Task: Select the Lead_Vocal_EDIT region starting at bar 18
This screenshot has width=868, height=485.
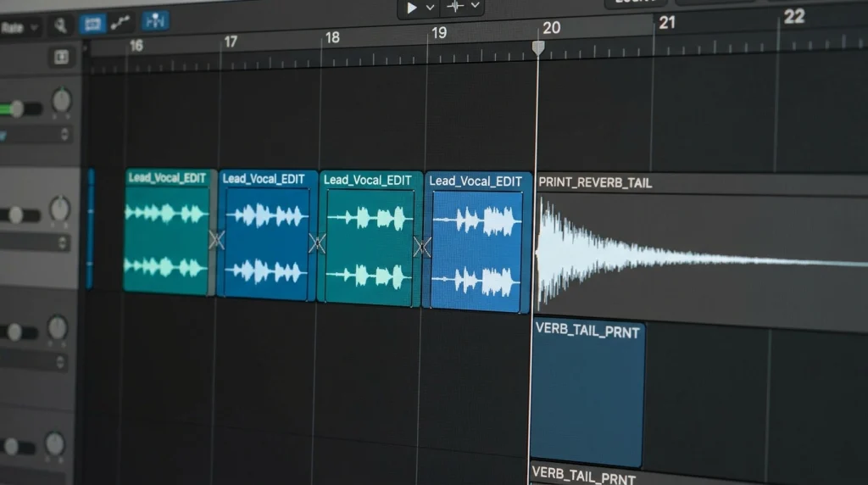Action: tap(370, 238)
